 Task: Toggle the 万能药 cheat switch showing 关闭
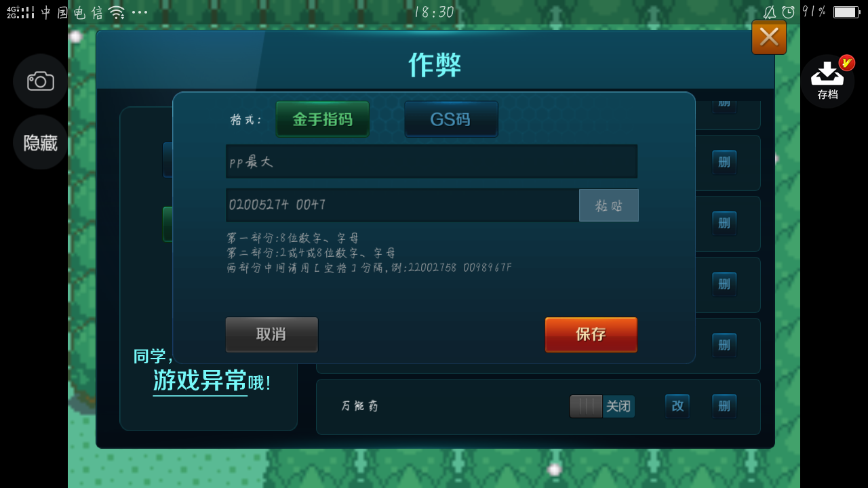coord(601,407)
